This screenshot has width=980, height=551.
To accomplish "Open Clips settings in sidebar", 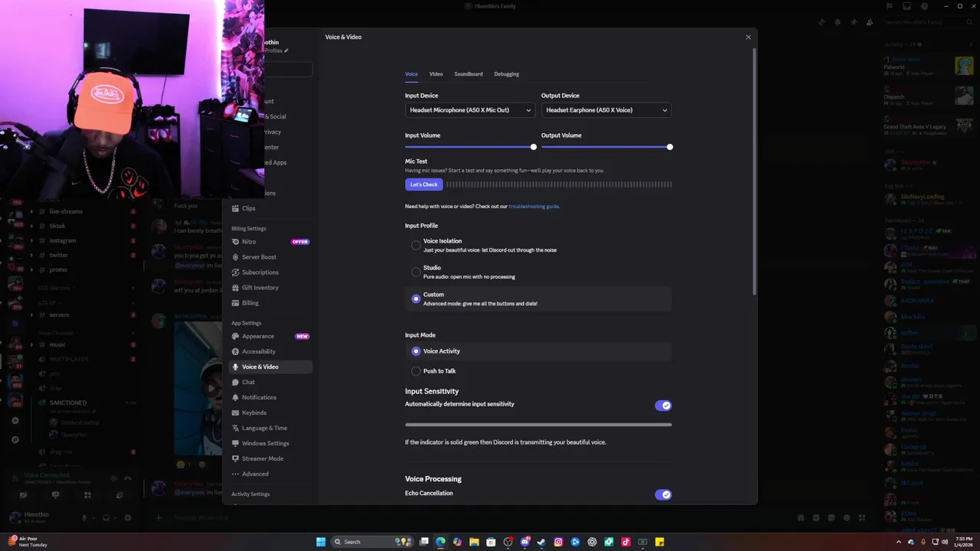I will click(270, 208).
